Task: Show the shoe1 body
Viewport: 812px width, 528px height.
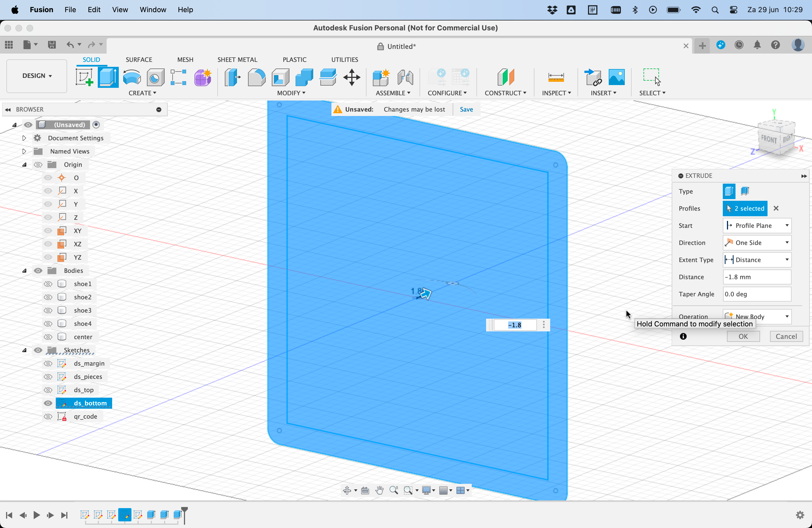Action: point(48,284)
